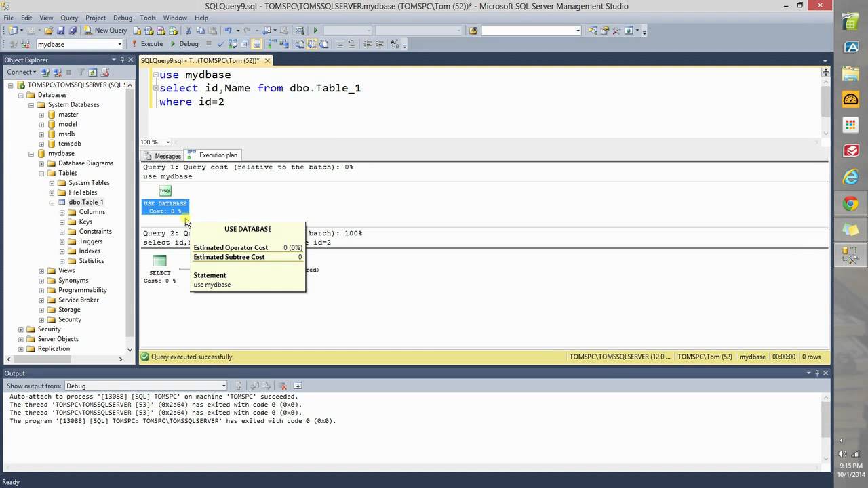Select the Replication tree item
This screenshot has width=868, height=488.
(x=54, y=348)
